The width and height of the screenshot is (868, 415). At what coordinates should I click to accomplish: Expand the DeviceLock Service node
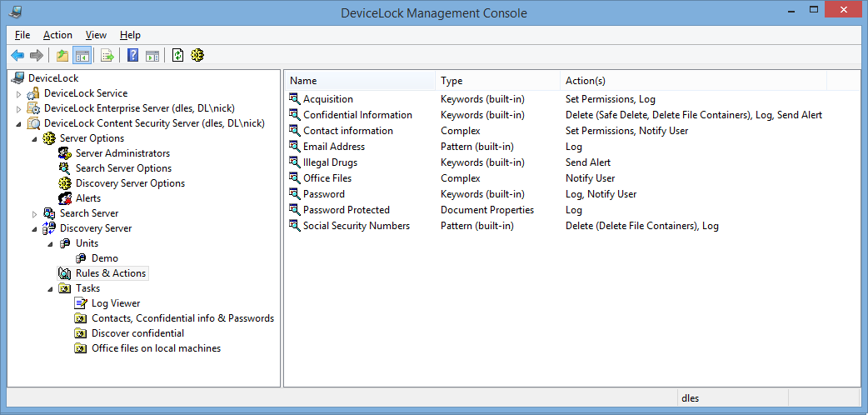(x=19, y=94)
